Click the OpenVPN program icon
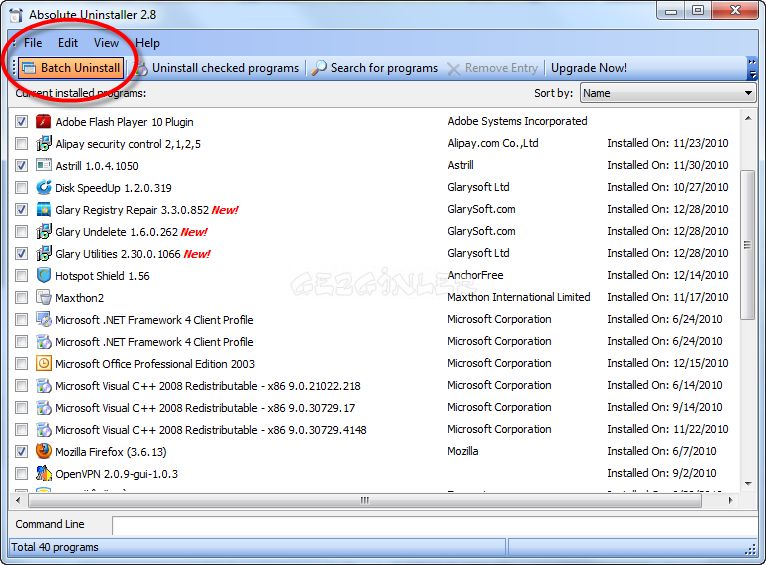This screenshot has height=565, width=766. (x=43, y=473)
